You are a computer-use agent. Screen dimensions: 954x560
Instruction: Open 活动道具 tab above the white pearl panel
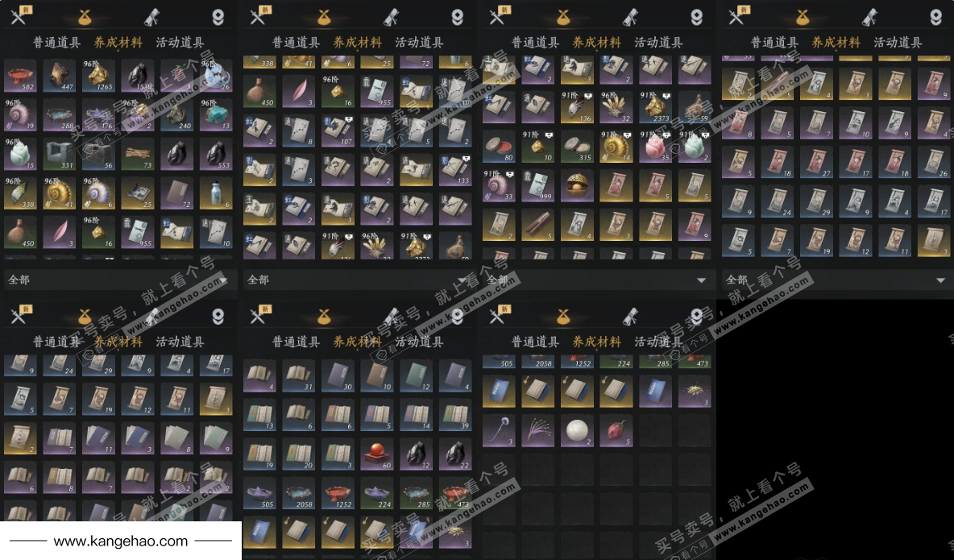click(x=658, y=342)
